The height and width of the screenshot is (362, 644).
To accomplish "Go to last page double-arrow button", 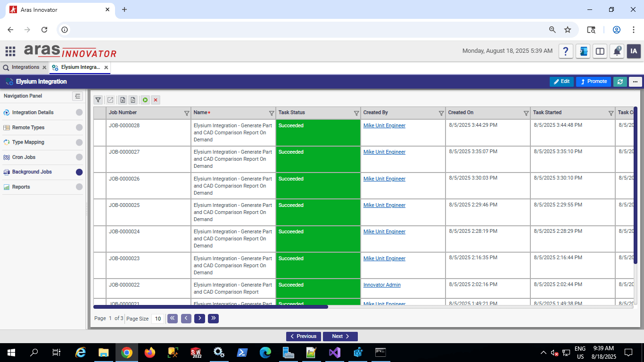I will (214, 319).
